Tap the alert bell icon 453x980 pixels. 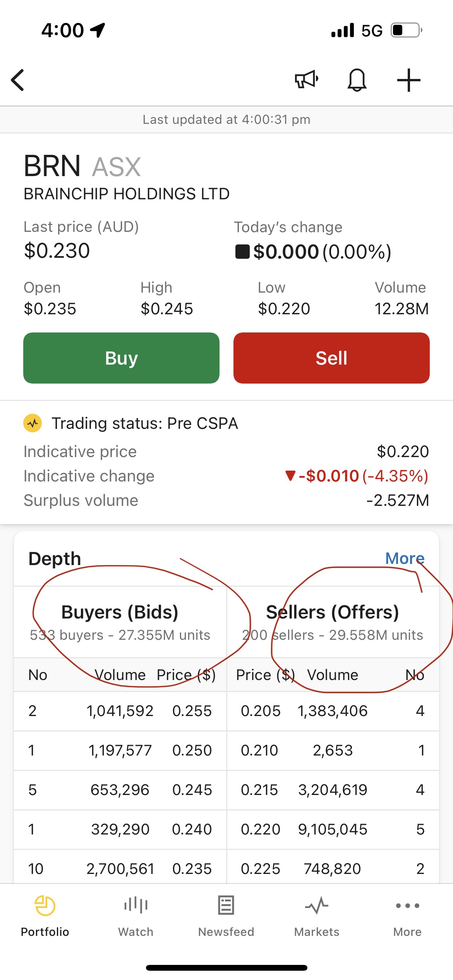click(x=357, y=80)
